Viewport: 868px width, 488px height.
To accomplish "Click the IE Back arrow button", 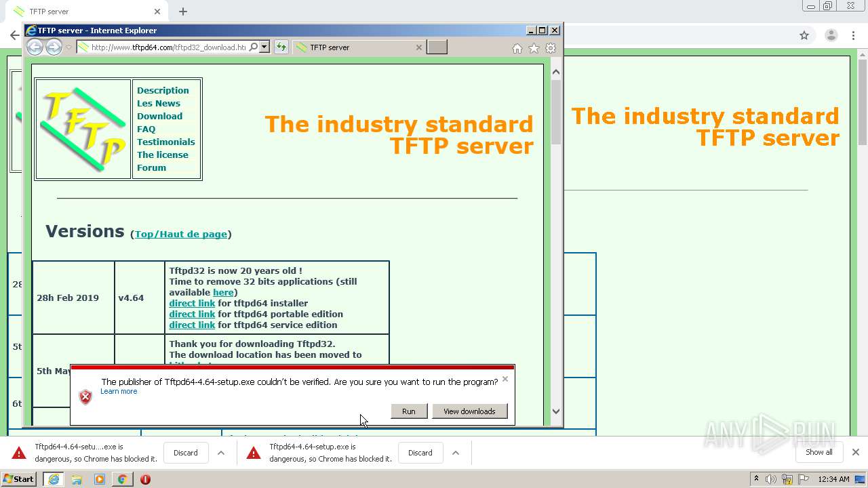I will [x=35, y=47].
